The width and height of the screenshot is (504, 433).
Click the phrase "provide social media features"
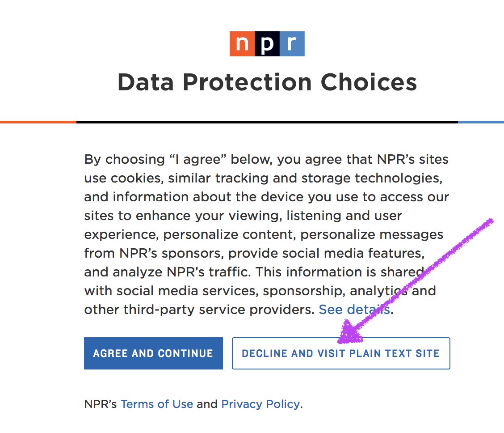(x=326, y=253)
